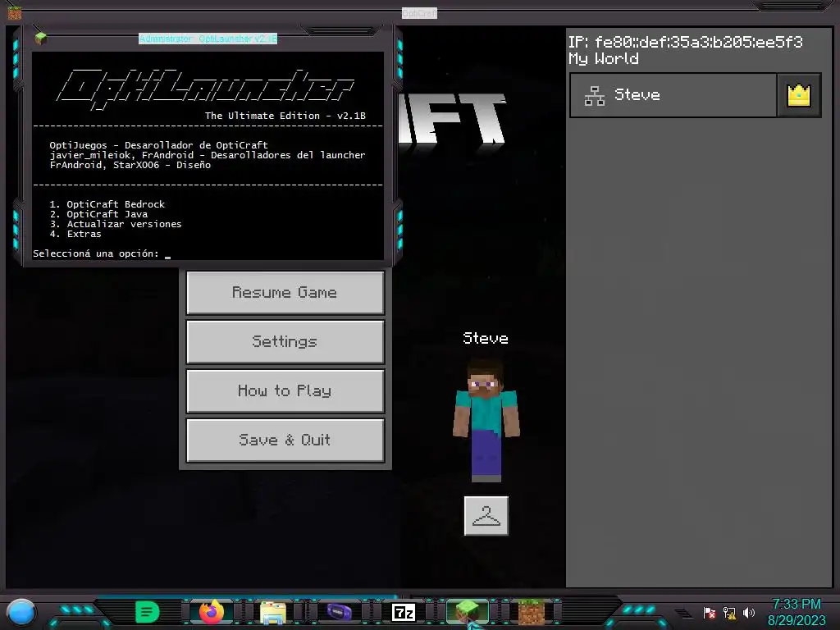
Task: Select the Steve player entry
Action: pyautogui.click(x=673, y=95)
